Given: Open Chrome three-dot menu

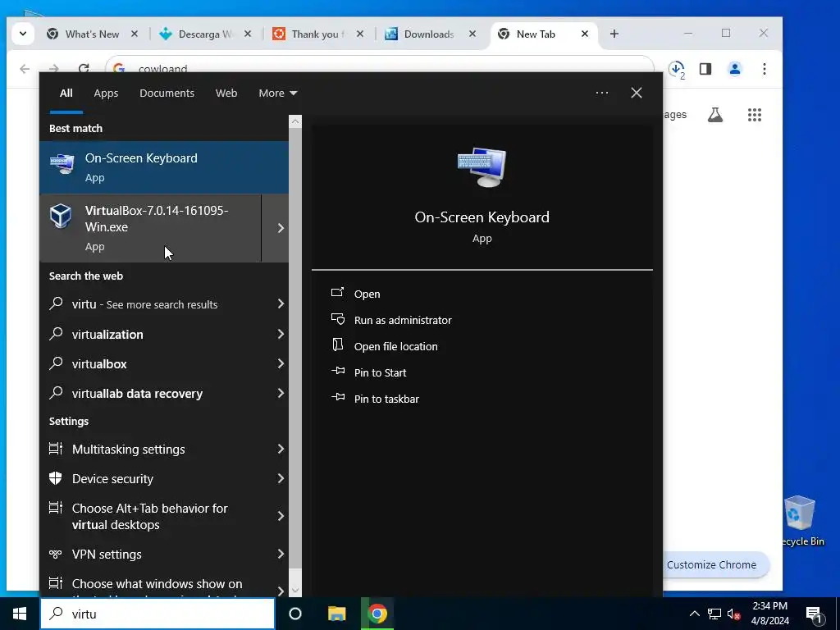Looking at the screenshot, I should click(x=765, y=69).
